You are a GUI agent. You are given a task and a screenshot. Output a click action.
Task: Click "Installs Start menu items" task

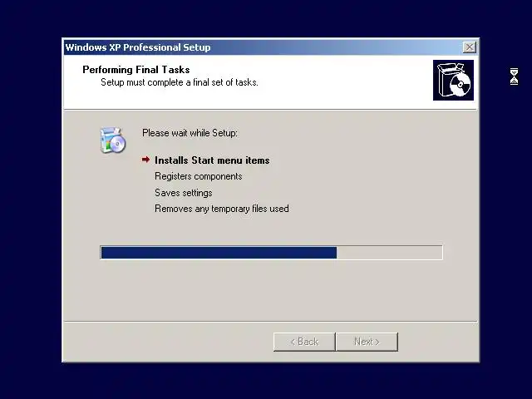tap(212, 160)
